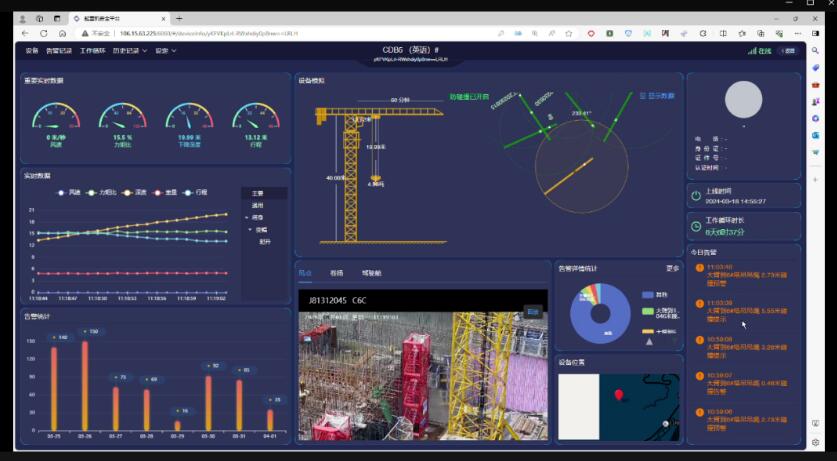Click the favorites star icon in address bar
The width and height of the screenshot is (837, 461).
coord(567,33)
